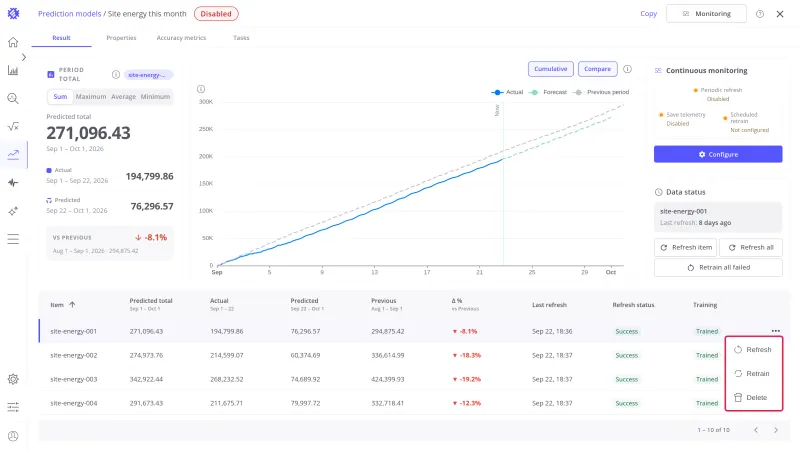Open the three-dot menu for site-energy-001

[x=776, y=331]
